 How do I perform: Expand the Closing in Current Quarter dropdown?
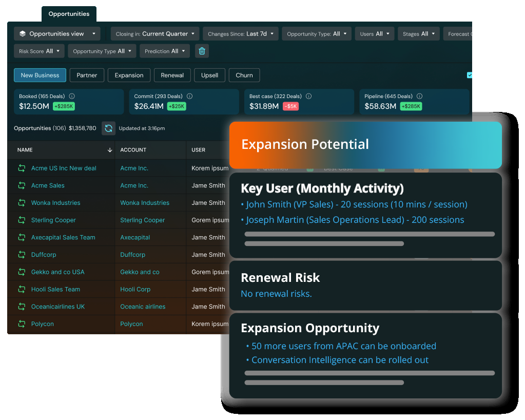tap(155, 34)
